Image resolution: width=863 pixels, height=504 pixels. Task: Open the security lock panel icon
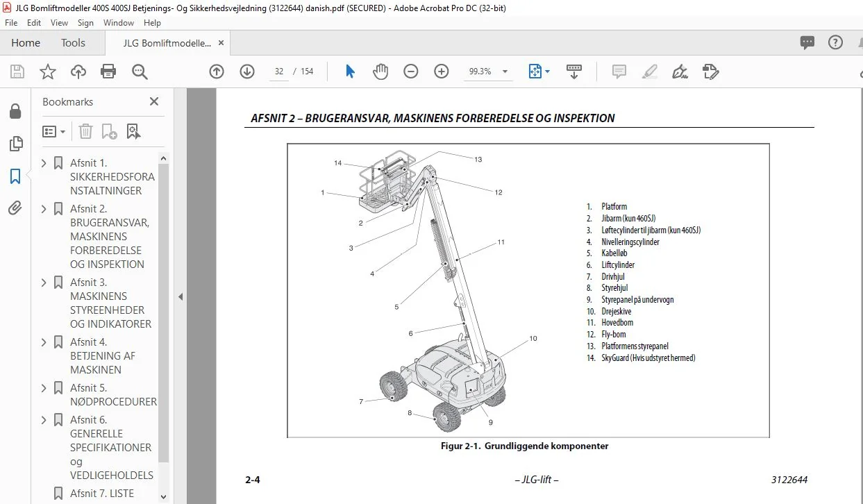click(15, 112)
